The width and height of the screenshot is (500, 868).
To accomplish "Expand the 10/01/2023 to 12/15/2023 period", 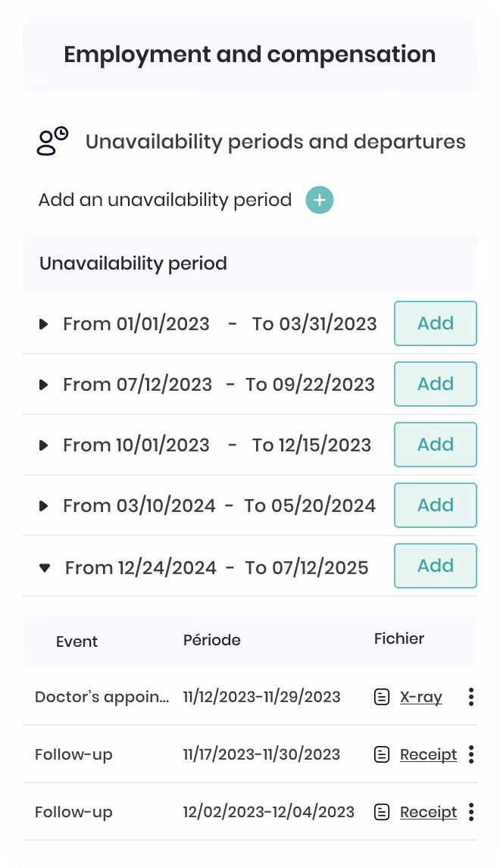I will tap(44, 445).
